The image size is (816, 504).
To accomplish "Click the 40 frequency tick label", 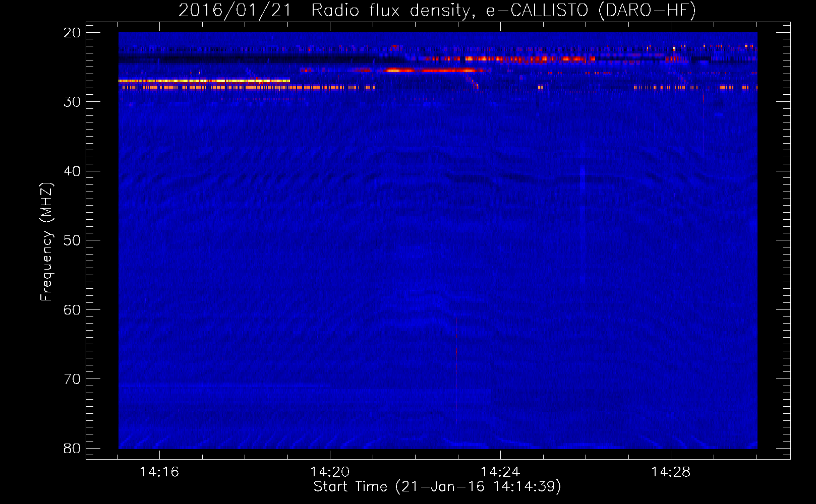I will tap(72, 171).
